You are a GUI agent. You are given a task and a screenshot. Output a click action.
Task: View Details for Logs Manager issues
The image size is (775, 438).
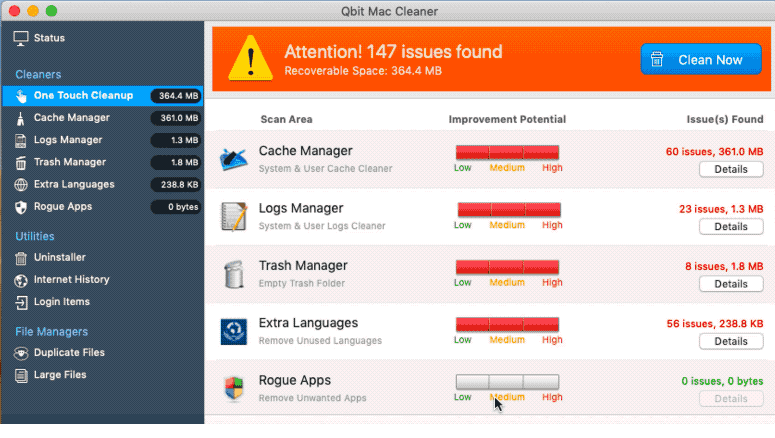pyautogui.click(x=730, y=227)
